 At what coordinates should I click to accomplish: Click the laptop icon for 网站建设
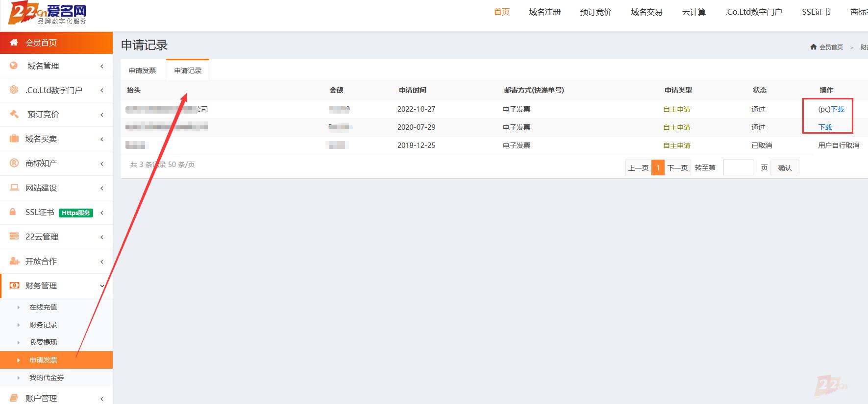point(14,188)
